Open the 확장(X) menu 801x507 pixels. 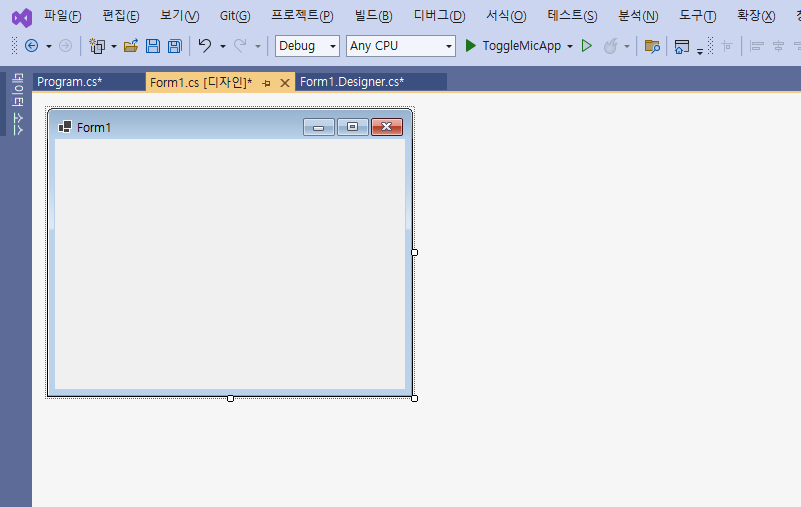click(756, 16)
